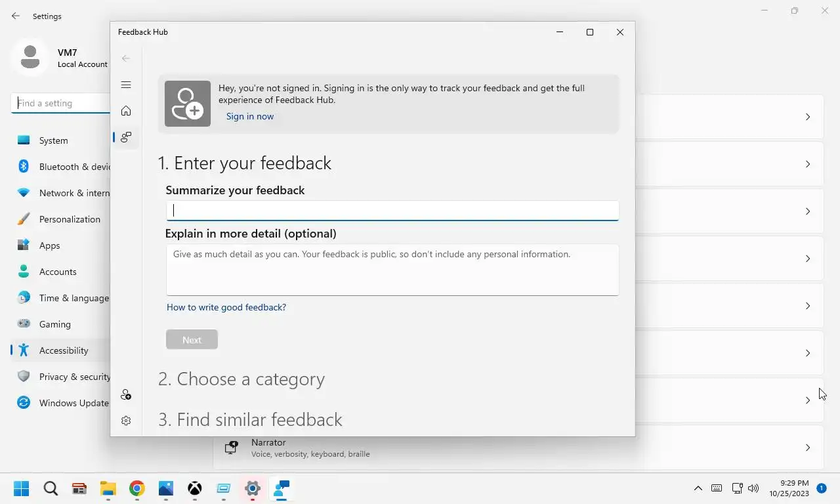Click the add-account avatar icon in sign-in banner
This screenshot has width=840, height=504.
pyautogui.click(x=188, y=104)
